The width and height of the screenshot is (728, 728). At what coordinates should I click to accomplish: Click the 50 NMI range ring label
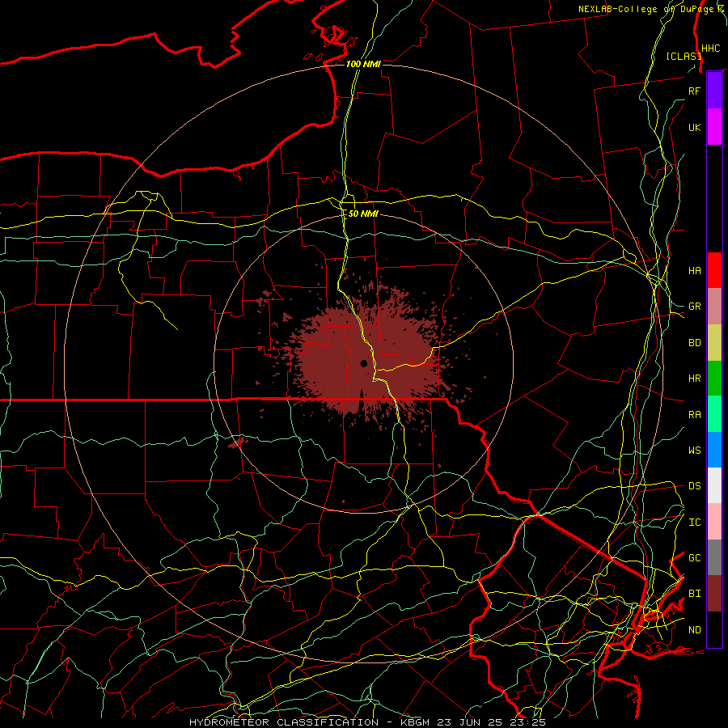tap(363, 214)
